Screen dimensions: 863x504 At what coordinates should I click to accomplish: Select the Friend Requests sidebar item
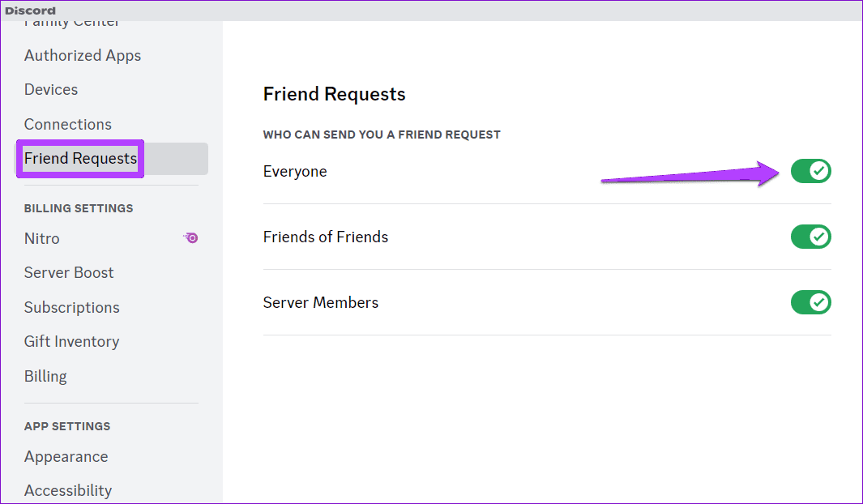coord(79,158)
